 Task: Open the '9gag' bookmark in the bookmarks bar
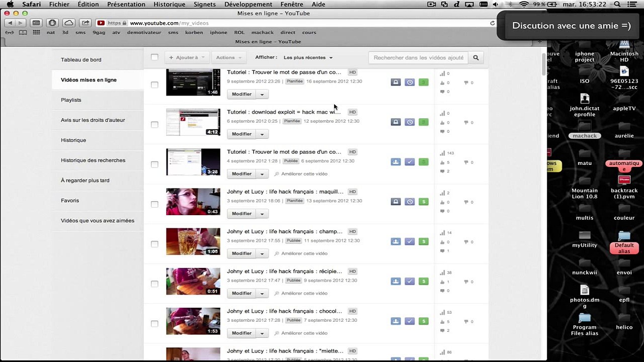(x=99, y=32)
